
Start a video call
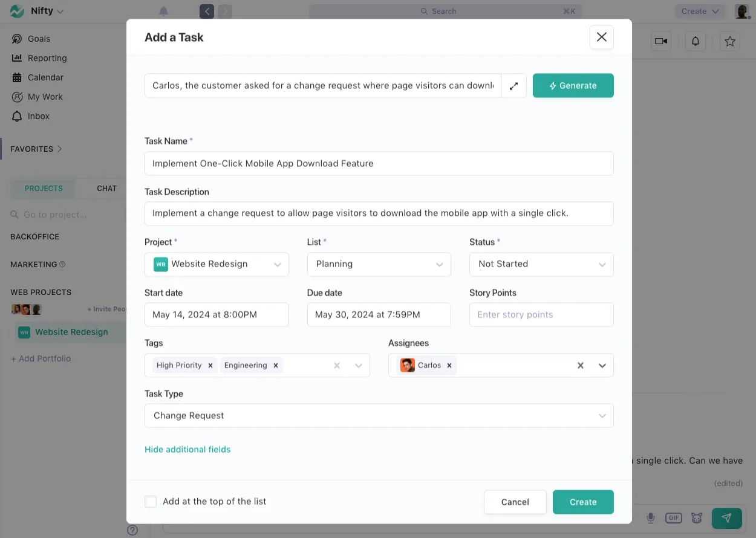point(660,41)
